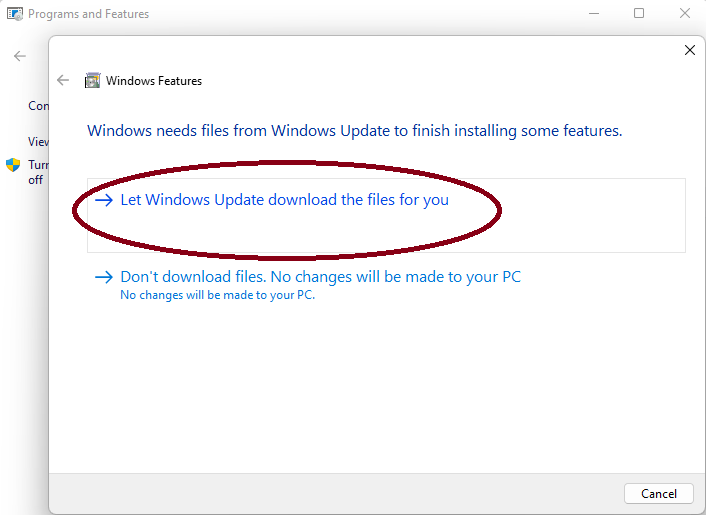Viewport: 706px width, 515px height.
Task: Maximize the Programs and Features window
Action: [x=639, y=14]
